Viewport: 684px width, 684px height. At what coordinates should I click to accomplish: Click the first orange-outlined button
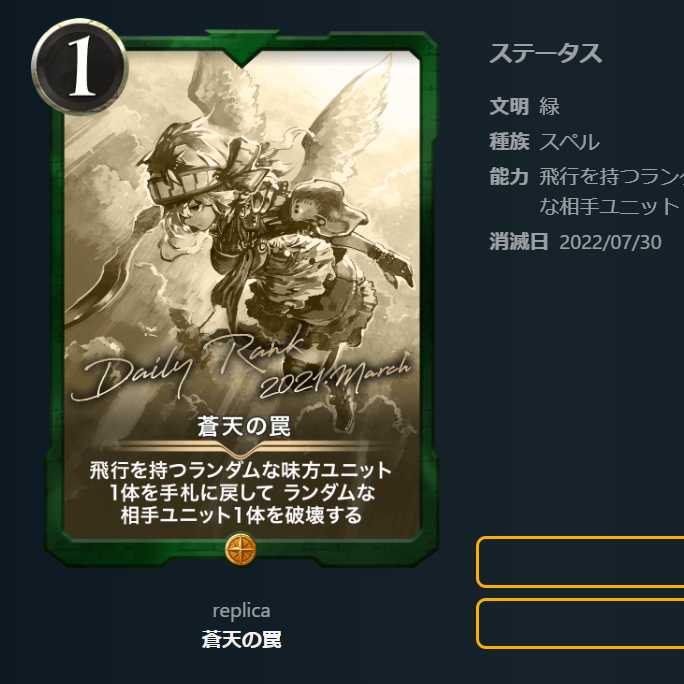click(580, 562)
